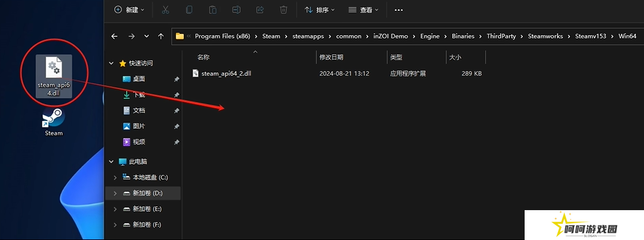The image size is (644, 240).
Task: Expand 新加卷 (E:) chevron
Action: click(115, 209)
